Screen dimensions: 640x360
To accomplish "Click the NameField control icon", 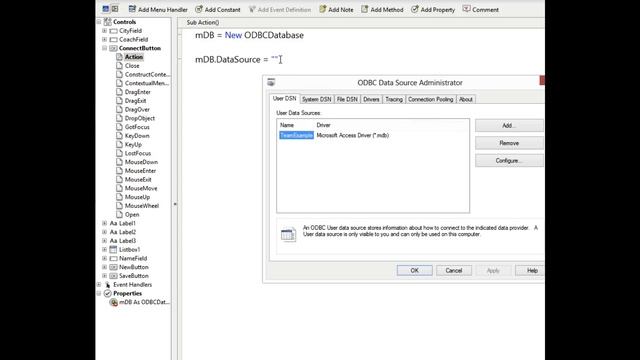I will pyautogui.click(x=113, y=258).
